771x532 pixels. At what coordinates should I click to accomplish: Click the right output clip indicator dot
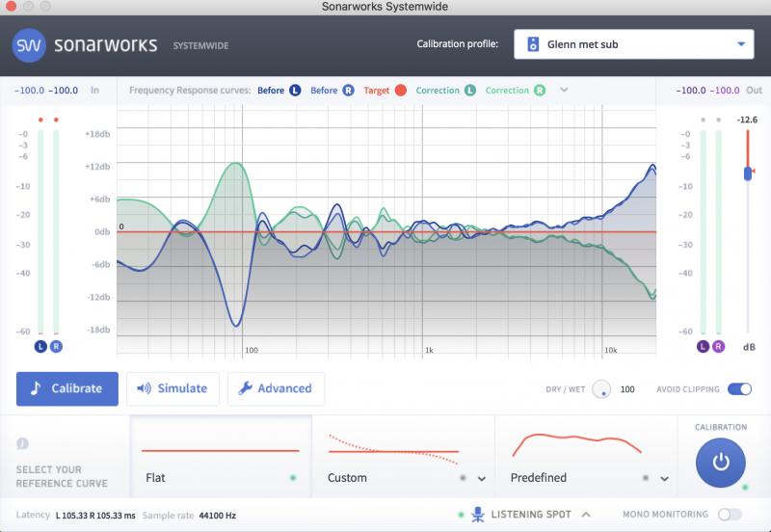click(x=718, y=120)
